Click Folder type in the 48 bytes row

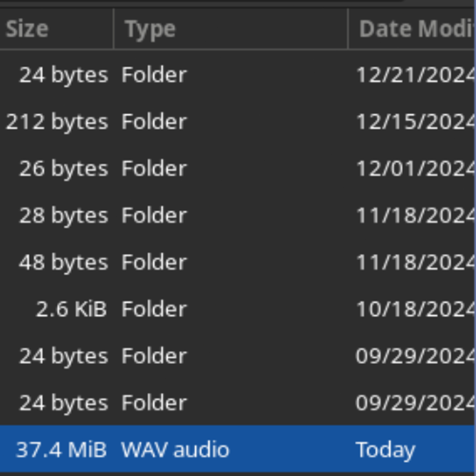click(x=154, y=262)
